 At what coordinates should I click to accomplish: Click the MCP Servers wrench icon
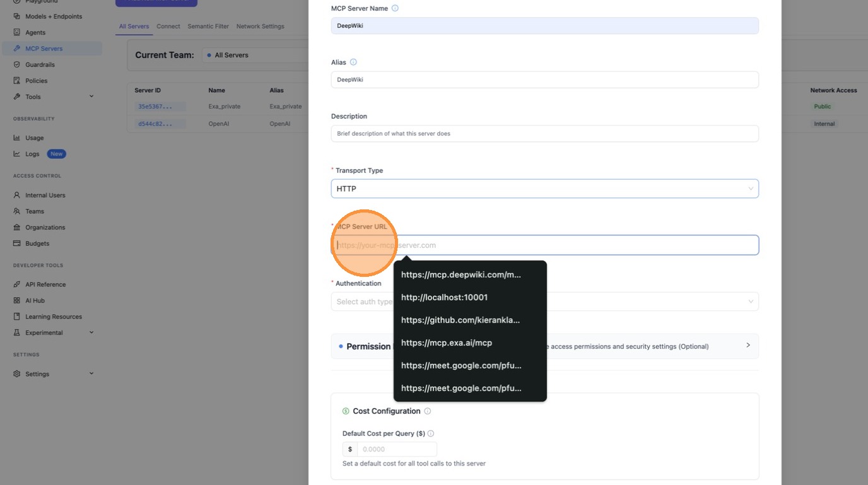tap(17, 49)
